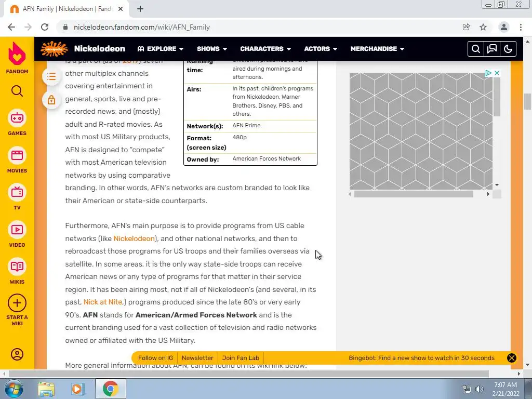Expand the Explore dropdown menu
Image resolution: width=532 pixels, height=399 pixels.
coord(161,49)
